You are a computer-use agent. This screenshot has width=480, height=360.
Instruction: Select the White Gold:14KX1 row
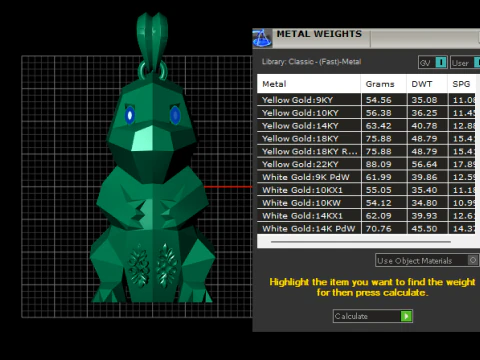[366, 216]
